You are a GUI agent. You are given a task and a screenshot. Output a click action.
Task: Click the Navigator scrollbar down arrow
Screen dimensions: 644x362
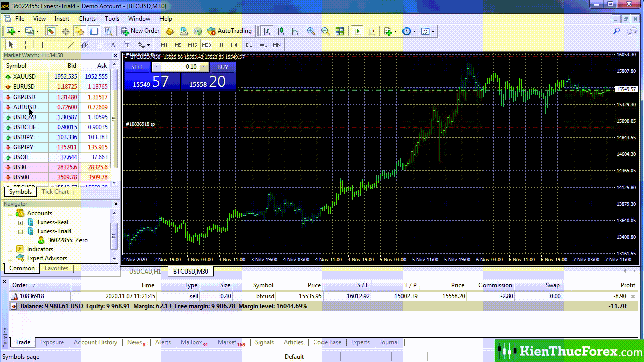pos(114,259)
